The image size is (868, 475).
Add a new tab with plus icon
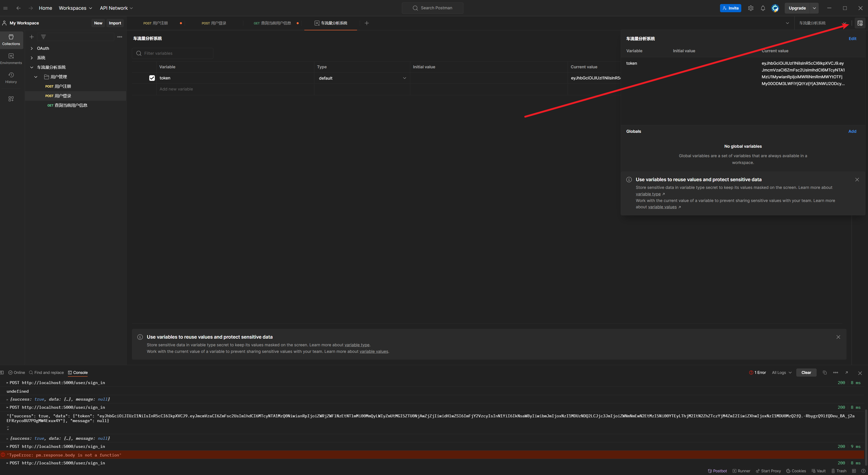pyautogui.click(x=367, y=23)
